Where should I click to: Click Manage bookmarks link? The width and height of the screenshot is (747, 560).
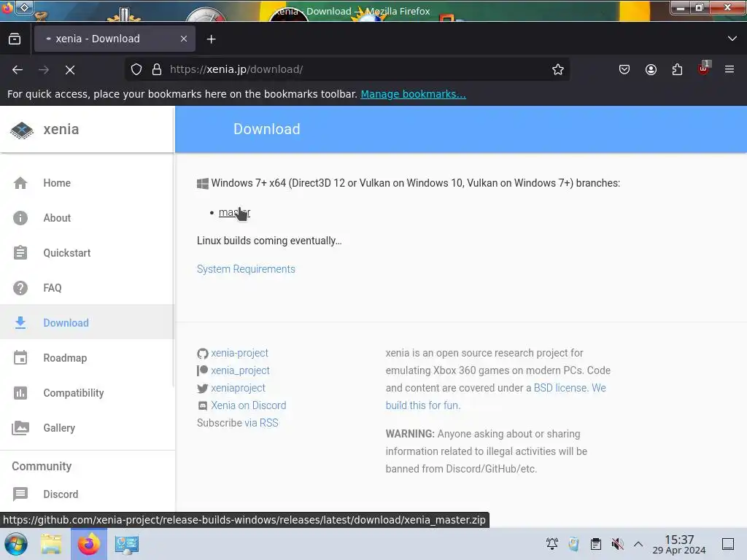pos(413,94)
